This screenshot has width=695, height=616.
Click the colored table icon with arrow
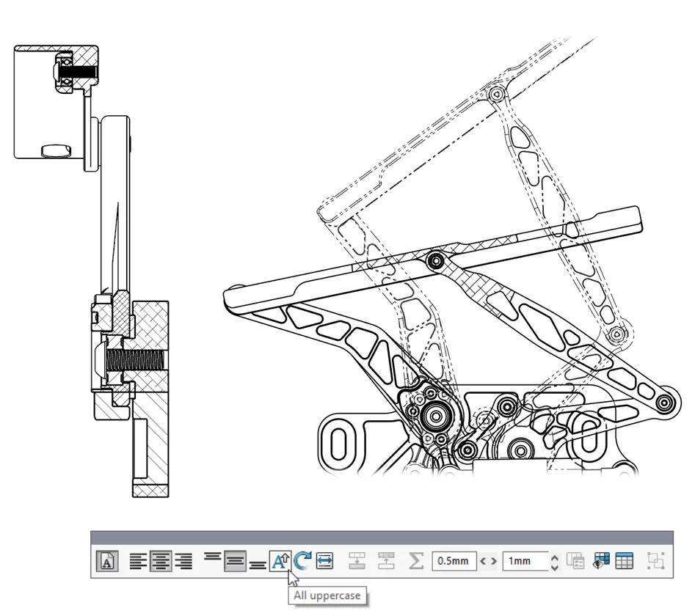click(x=602, y=562)
